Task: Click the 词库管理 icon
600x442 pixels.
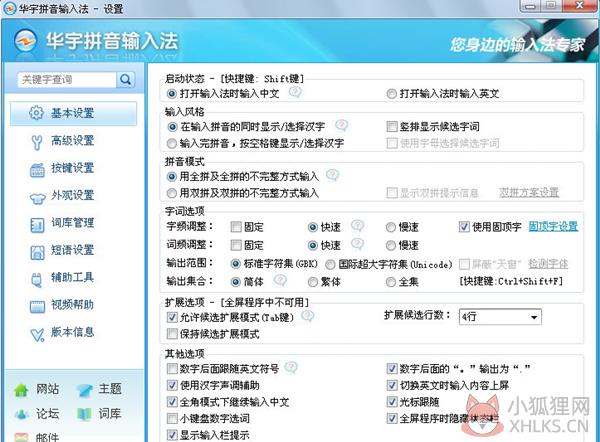Action: [x=37, y=225]
